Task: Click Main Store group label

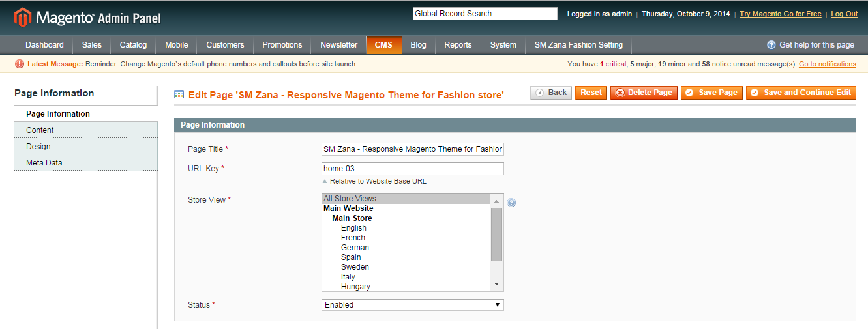Action: pos(352,218)
